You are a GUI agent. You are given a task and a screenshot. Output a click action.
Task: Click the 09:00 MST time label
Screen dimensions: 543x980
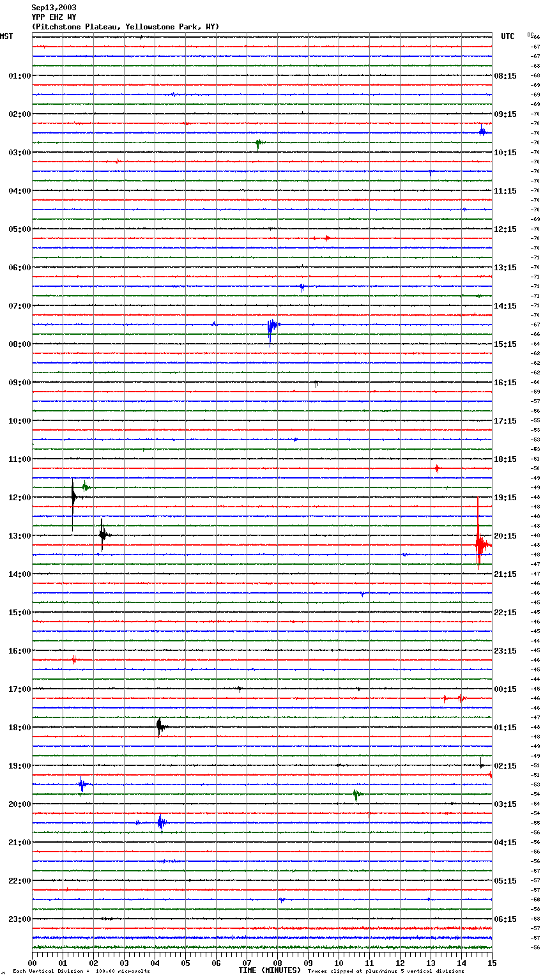20,383
